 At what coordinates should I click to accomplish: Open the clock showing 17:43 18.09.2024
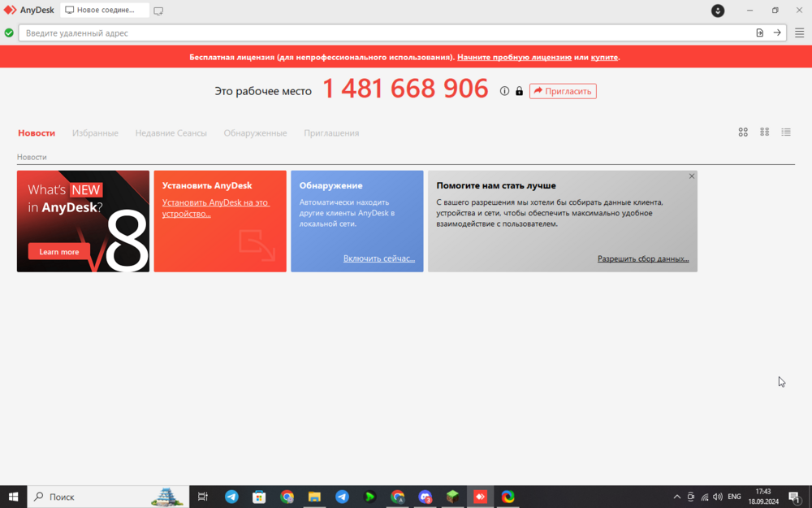coord(763,497)
